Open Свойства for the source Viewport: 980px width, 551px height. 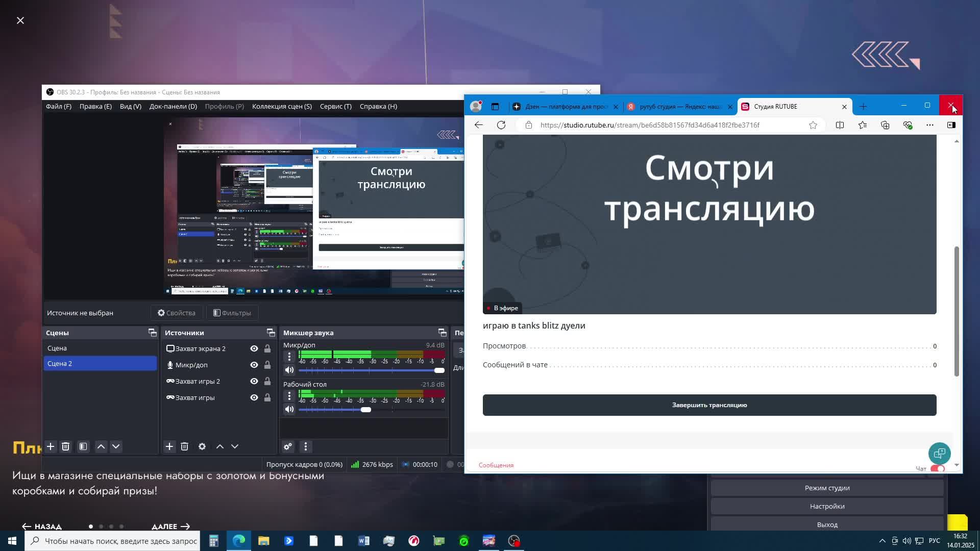coord(177,313)
